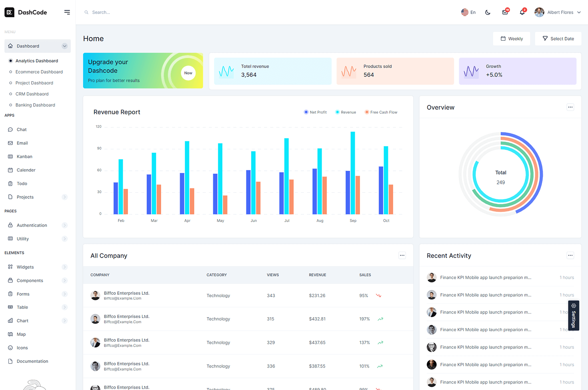The width and height of the screenshot is (588, 390).
Task: Sort by the REVENUE column header
Action: tap(318, 275)
